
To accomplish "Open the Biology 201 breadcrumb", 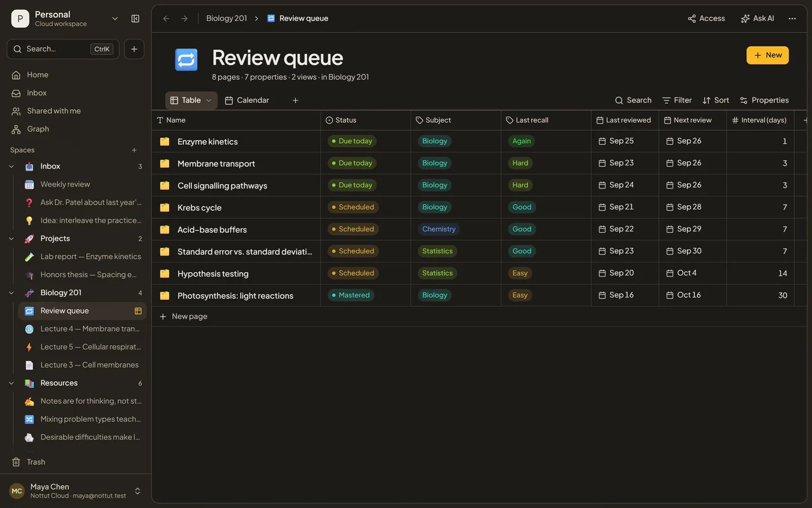I will (226, 19).
